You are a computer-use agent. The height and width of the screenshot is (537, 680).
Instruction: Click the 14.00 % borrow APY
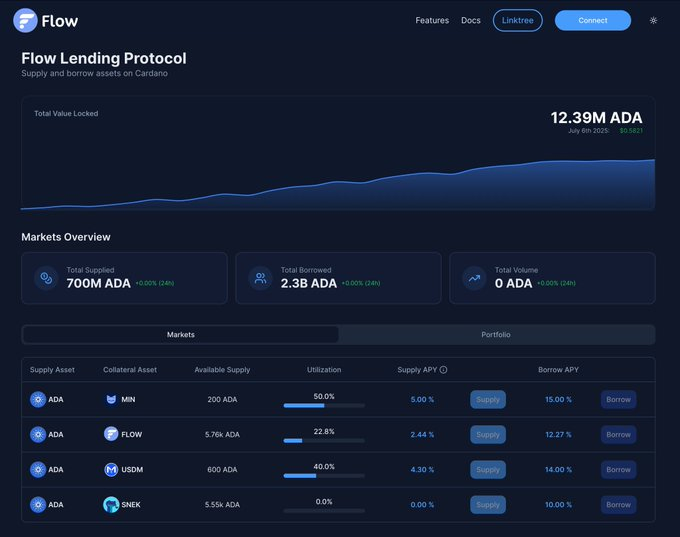tap(558, 469)
